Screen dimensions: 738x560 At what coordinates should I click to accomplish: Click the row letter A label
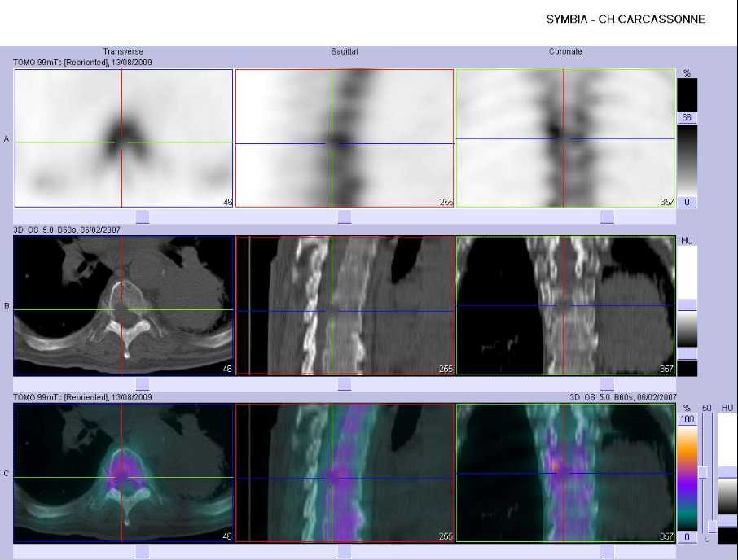pos(7,138)
